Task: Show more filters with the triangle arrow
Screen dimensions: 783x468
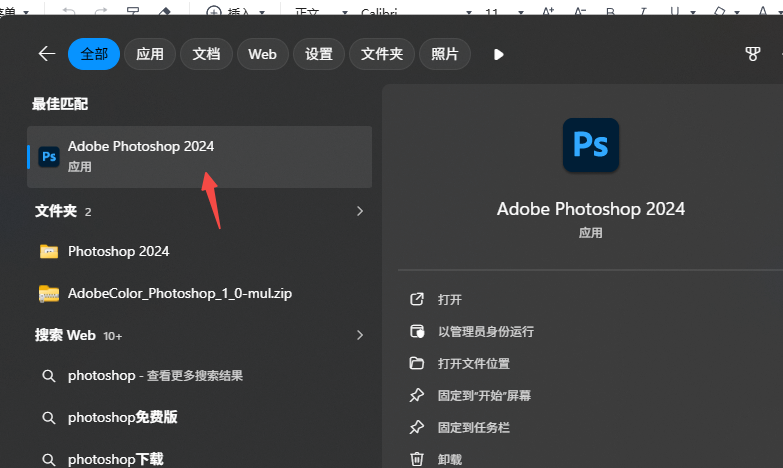Action: pos(498,54)
